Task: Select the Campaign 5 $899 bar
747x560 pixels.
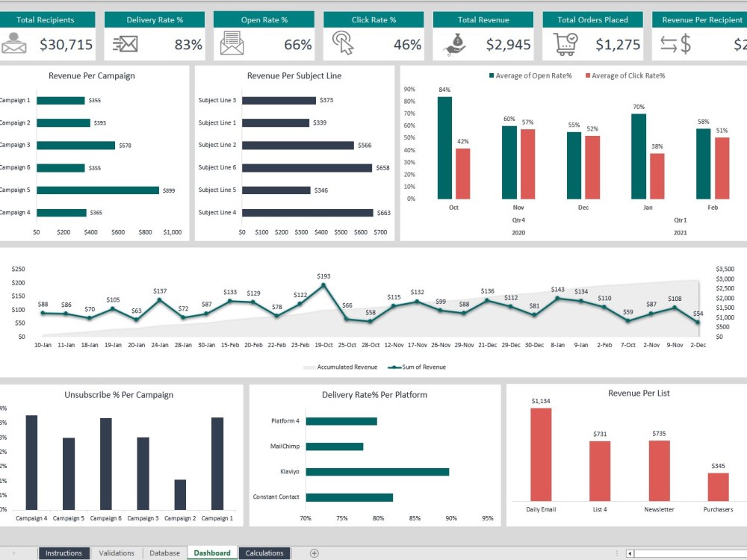Action: [x=97, y=190]
